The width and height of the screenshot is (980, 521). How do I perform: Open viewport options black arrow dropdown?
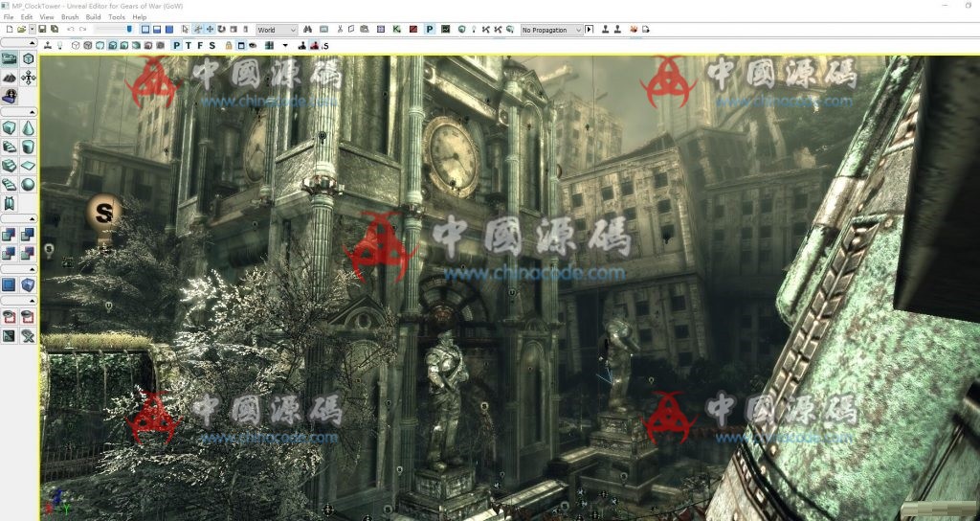coord(285,45)
